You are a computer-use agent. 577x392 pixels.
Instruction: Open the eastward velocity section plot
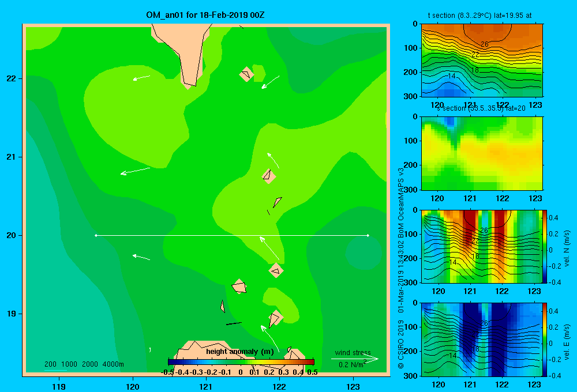[482, 340]
